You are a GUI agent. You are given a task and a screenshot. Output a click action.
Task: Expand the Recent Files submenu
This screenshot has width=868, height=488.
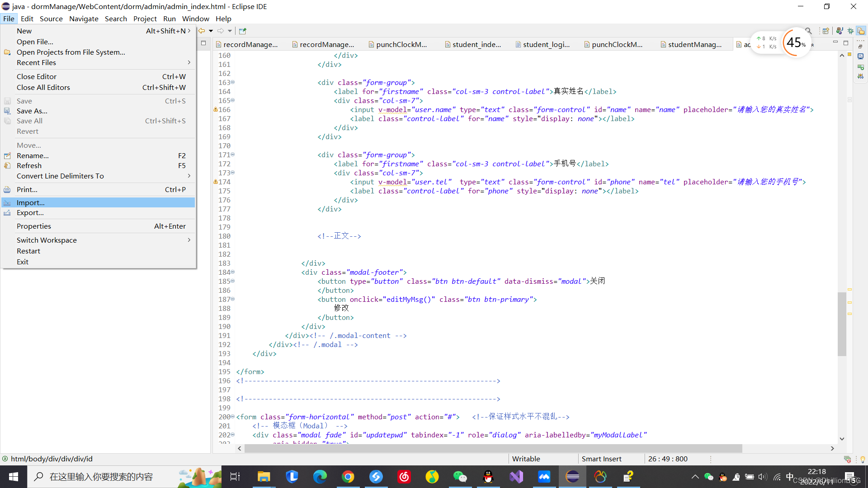189,62
